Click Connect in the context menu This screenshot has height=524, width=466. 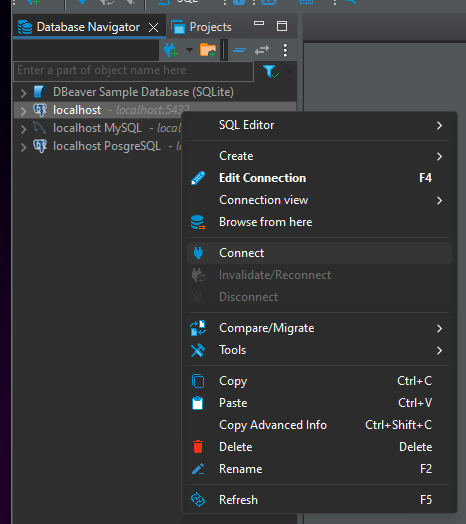pos(319,253)
